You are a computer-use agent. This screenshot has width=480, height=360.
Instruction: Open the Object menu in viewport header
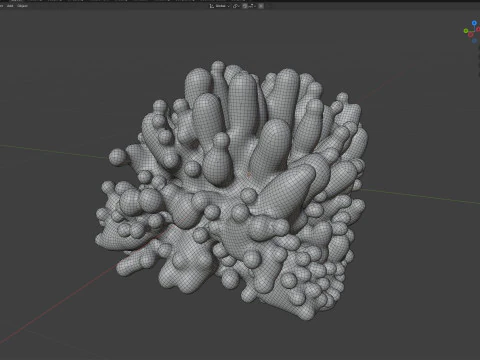[x=23, y=6]
